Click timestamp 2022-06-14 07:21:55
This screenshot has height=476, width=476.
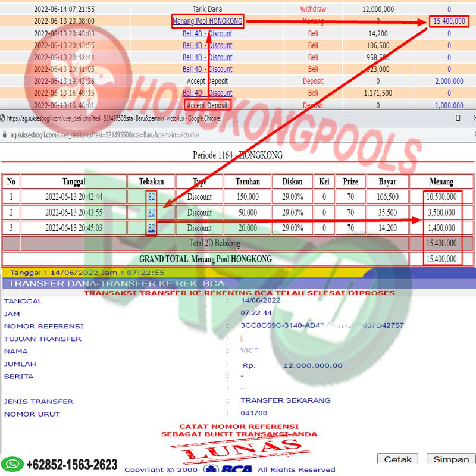[64, 9]
